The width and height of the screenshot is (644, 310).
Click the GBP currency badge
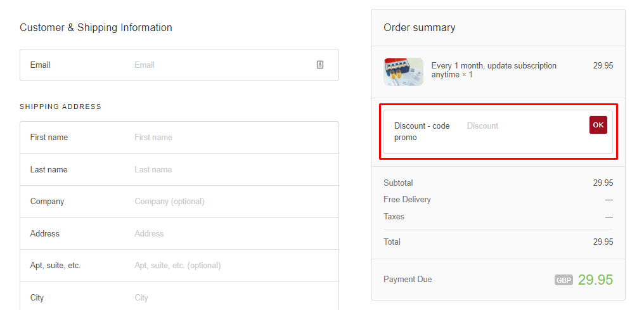coord(563,280)
